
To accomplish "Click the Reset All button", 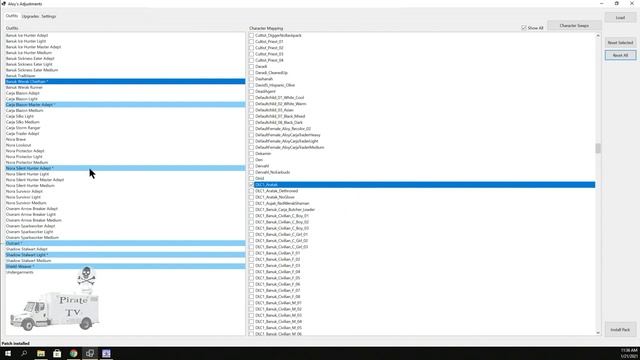I will 620,55.
